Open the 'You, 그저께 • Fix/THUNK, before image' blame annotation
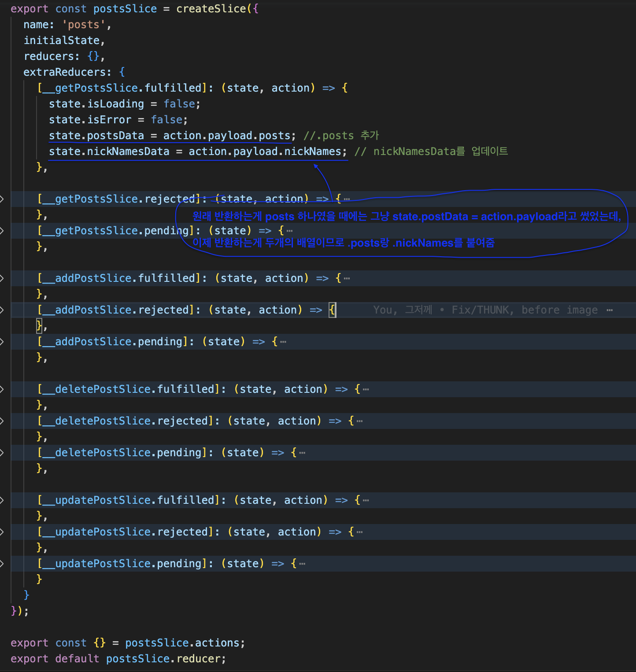Image resolution: width=636 pixels, height=672 pixels. [485, 310]
